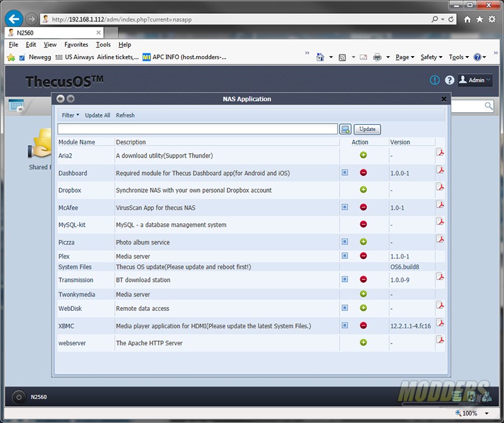Open PDF document for MySQL-kit module
This screenshot has height=423, width=504.
[x=440, y=221]
